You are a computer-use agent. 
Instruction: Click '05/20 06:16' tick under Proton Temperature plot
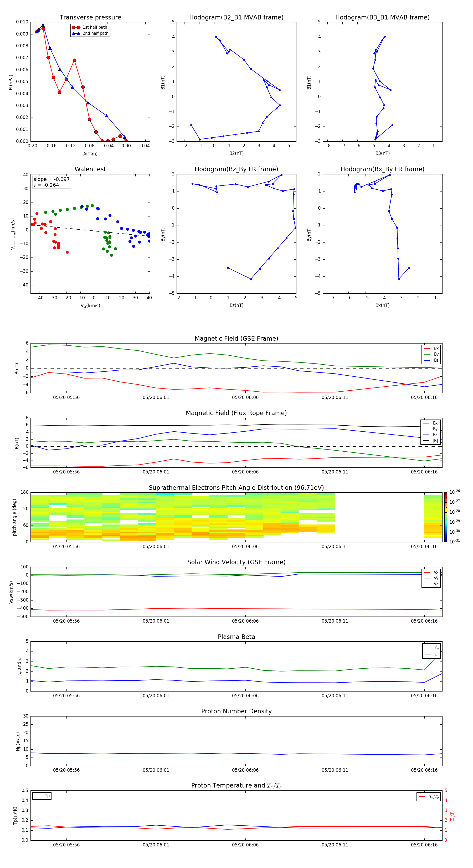pos(424,845)
